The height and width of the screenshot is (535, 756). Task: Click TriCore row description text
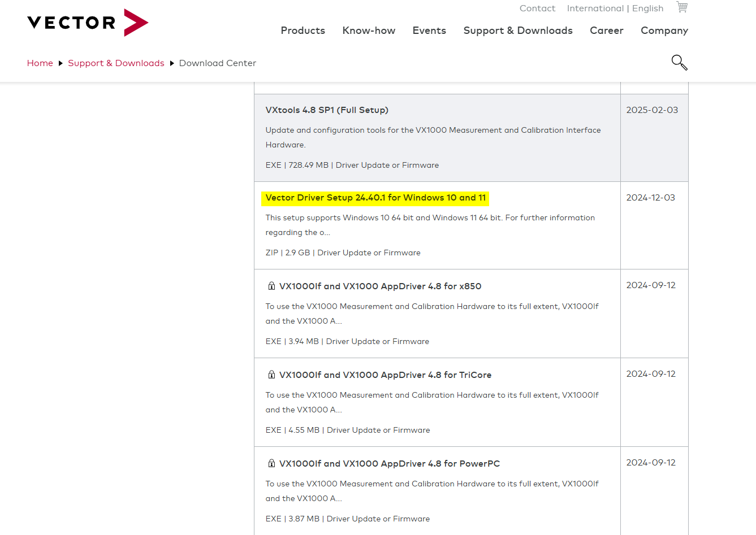(x=432, y=402)
